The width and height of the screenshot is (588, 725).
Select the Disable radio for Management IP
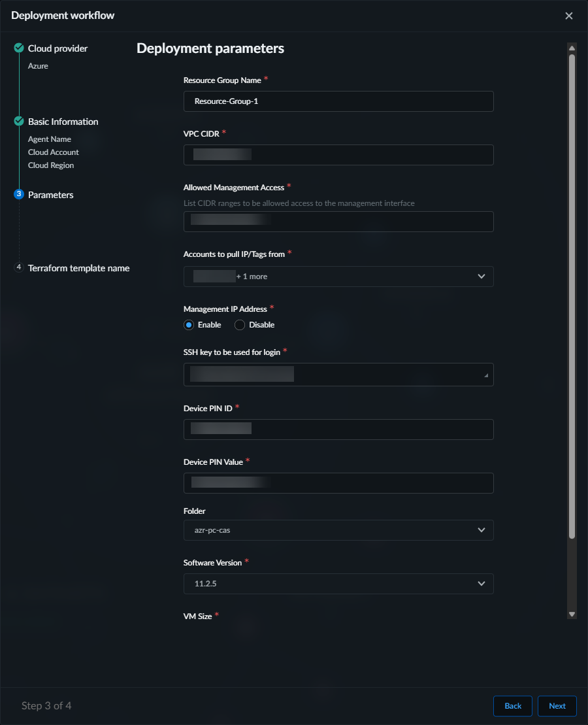pyautogui.click(x=240, y=325)
